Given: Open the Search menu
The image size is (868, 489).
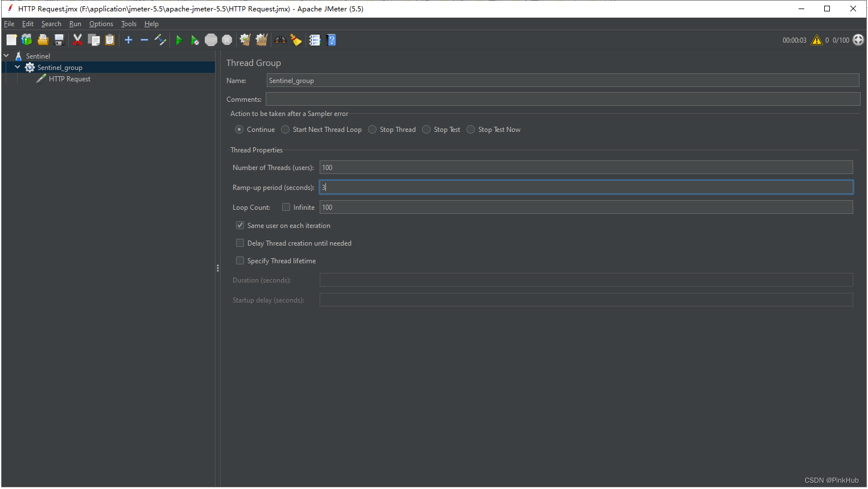Looking at the screenshot, I should pos(51,24).
